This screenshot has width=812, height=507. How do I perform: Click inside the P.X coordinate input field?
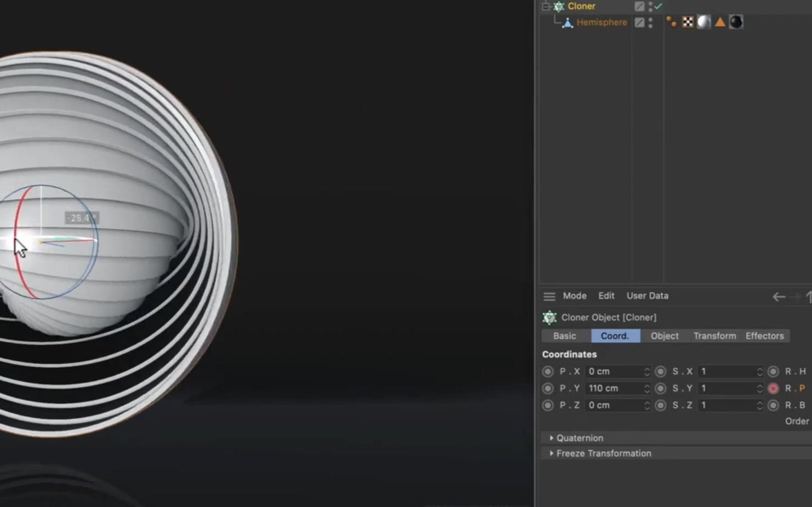[x=614, y=371]
